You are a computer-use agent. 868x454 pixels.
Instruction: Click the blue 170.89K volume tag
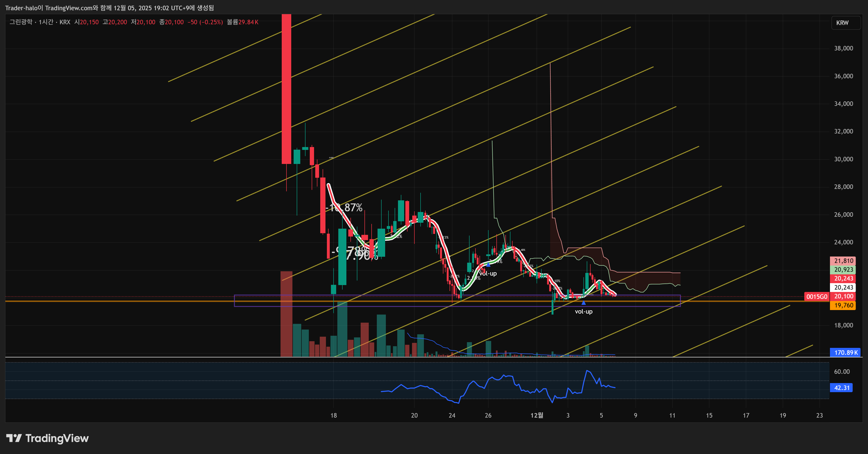click(845, 352)
